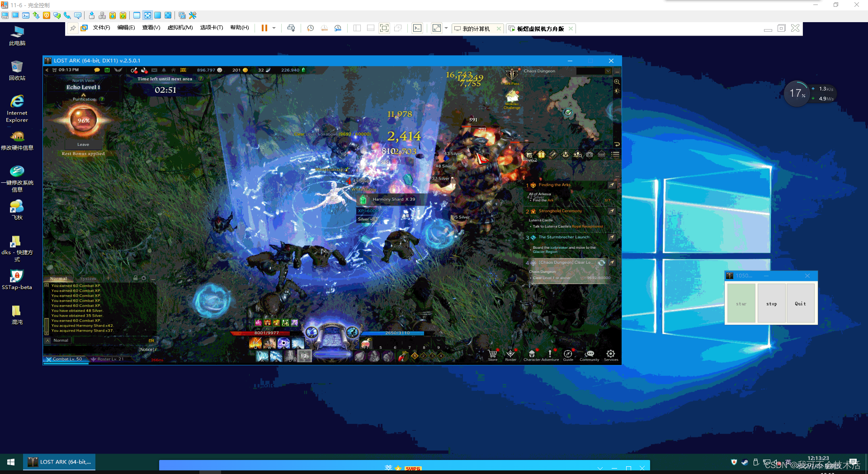Open the minimap channel dropdown
The width and height of the screenshot is (868, 474).
tap(608, 71)
